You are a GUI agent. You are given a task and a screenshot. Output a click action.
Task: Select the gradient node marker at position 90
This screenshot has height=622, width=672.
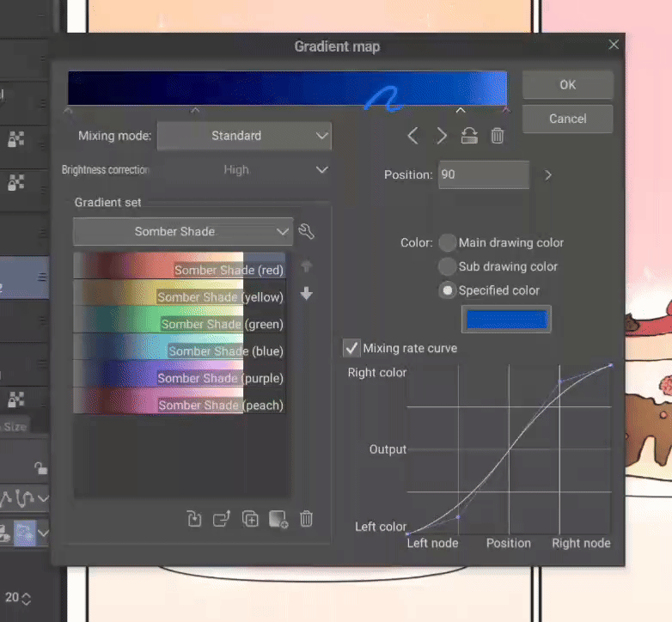(461, 111)
